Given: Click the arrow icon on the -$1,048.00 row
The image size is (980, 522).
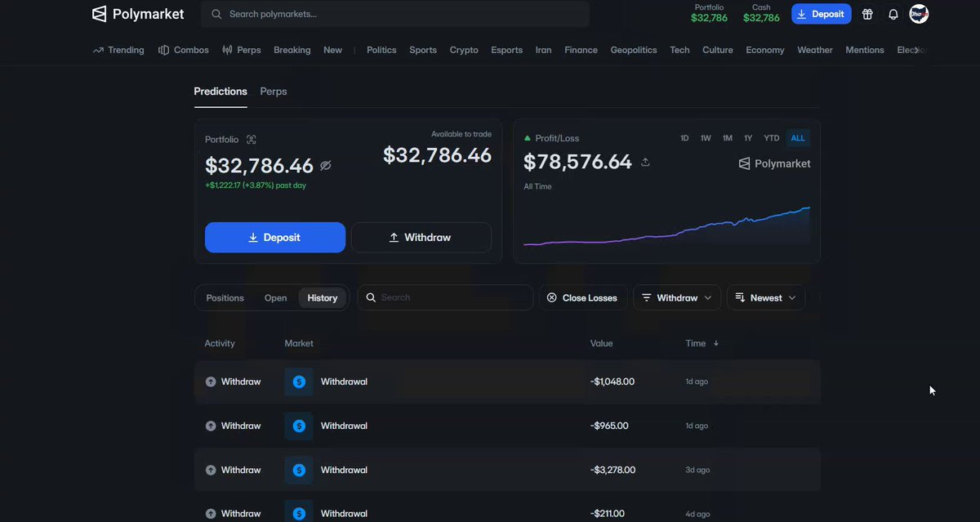Looking at the screenshot, I should (211, 381).
